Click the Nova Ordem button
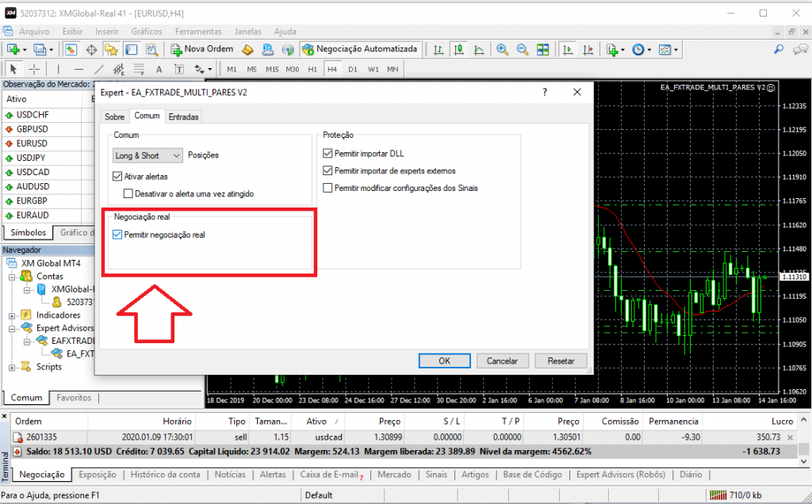The height and width of the screenshot is (504, 812). [x=202, y=49]
